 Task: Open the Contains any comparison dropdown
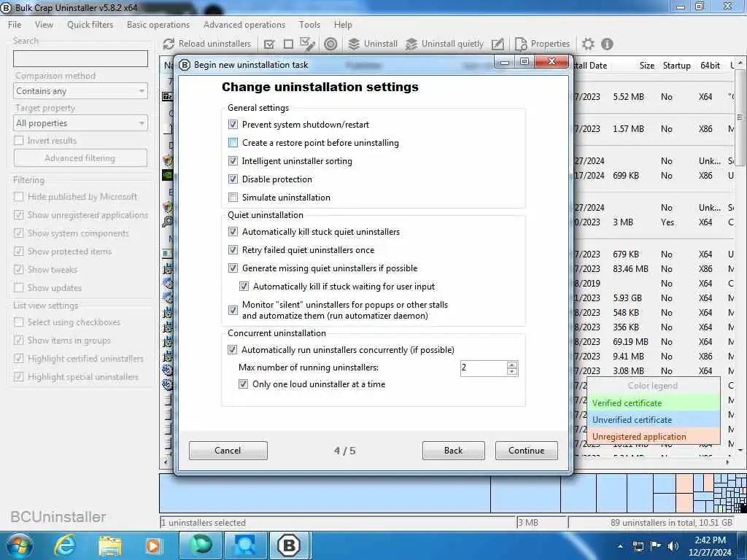80,91
